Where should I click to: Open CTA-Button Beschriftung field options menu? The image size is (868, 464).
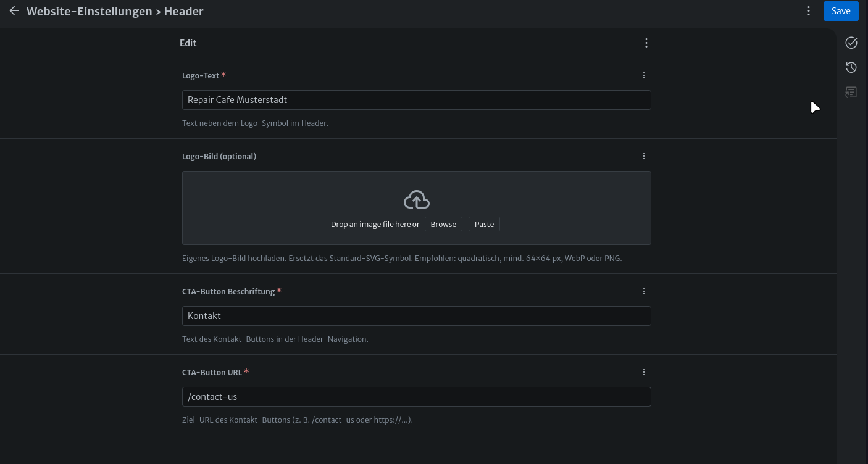coord(643,291)
